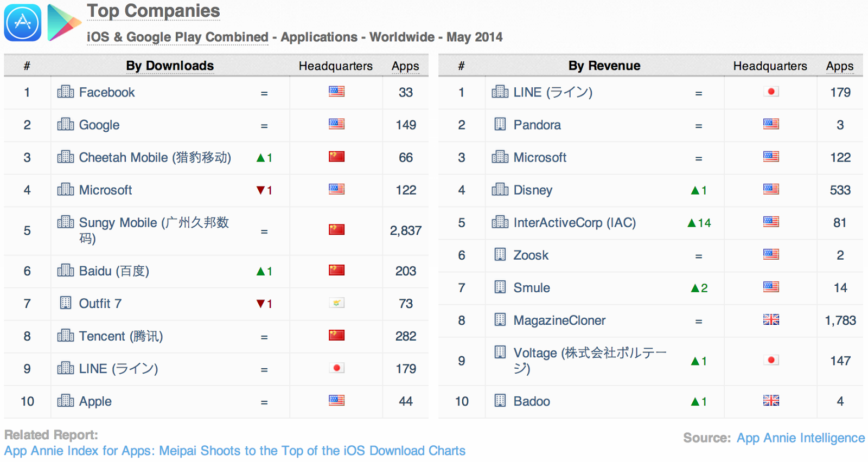Screen dimensions: 868x462
Task: Open the App Annie Intelligence source link
Action: tap(801, 438)
